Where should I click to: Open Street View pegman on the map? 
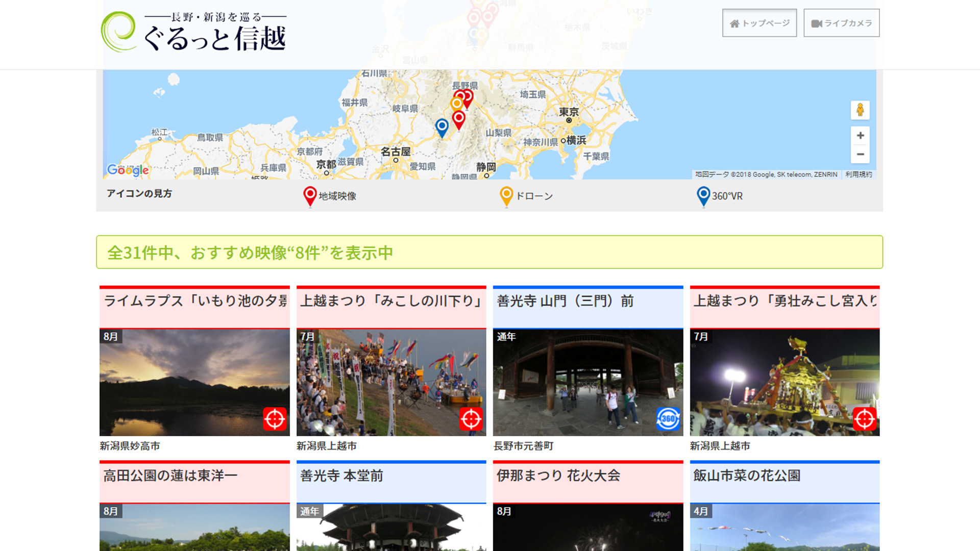tap(860, 110)
